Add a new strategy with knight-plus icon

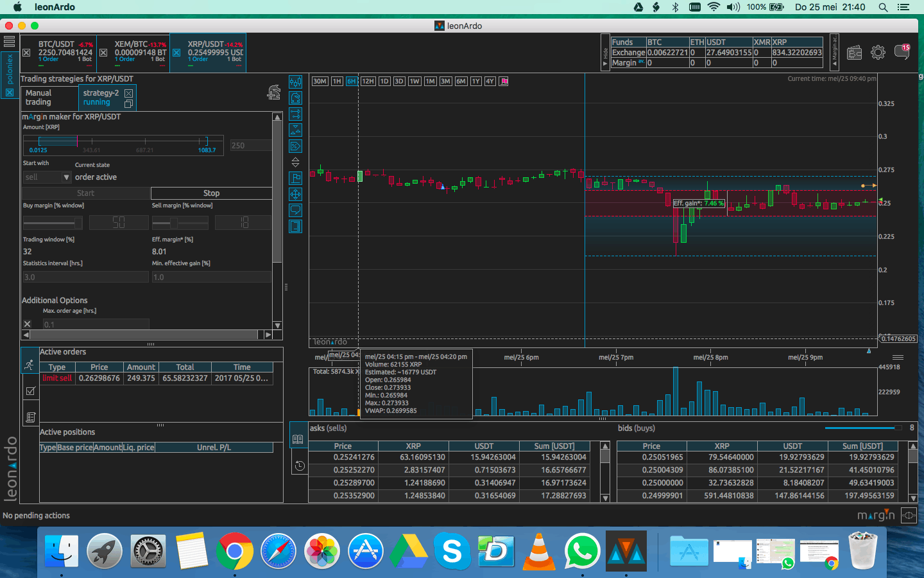tap(274, 92)
